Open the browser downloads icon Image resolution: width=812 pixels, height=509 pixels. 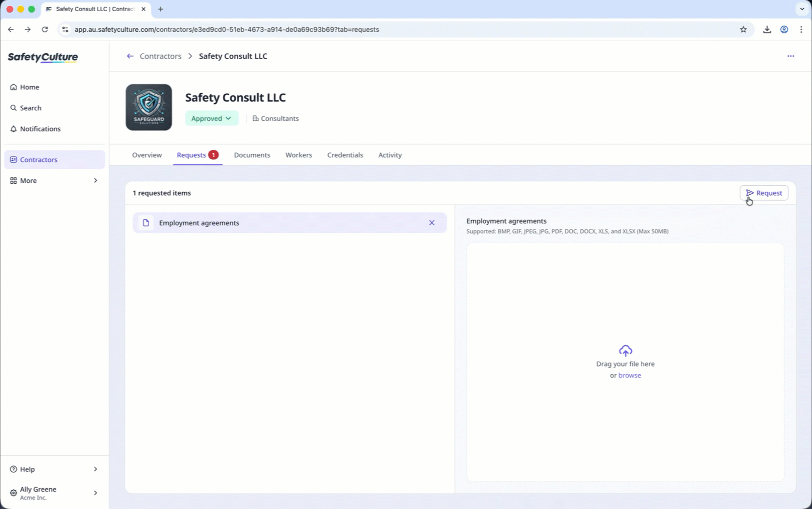point(767,29)
